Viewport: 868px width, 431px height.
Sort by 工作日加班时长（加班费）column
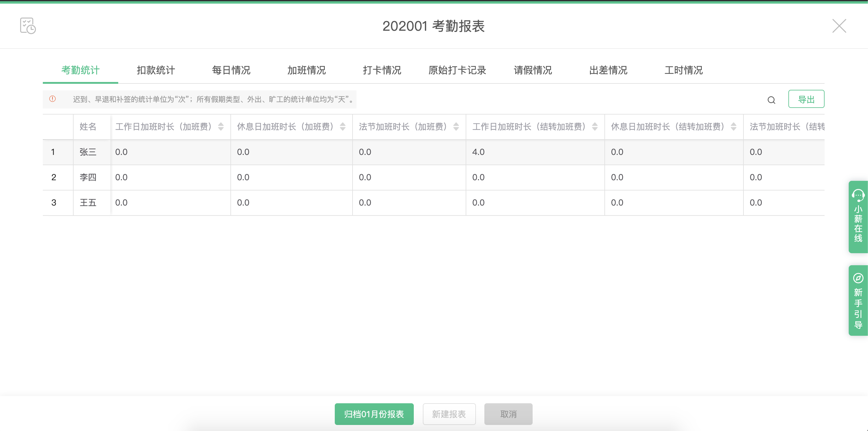click(221, 127)
